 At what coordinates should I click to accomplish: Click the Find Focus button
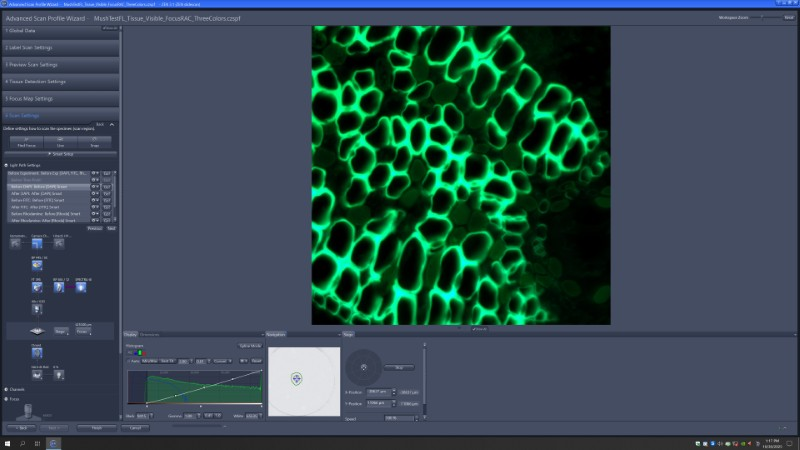click(x=27, y=143)
